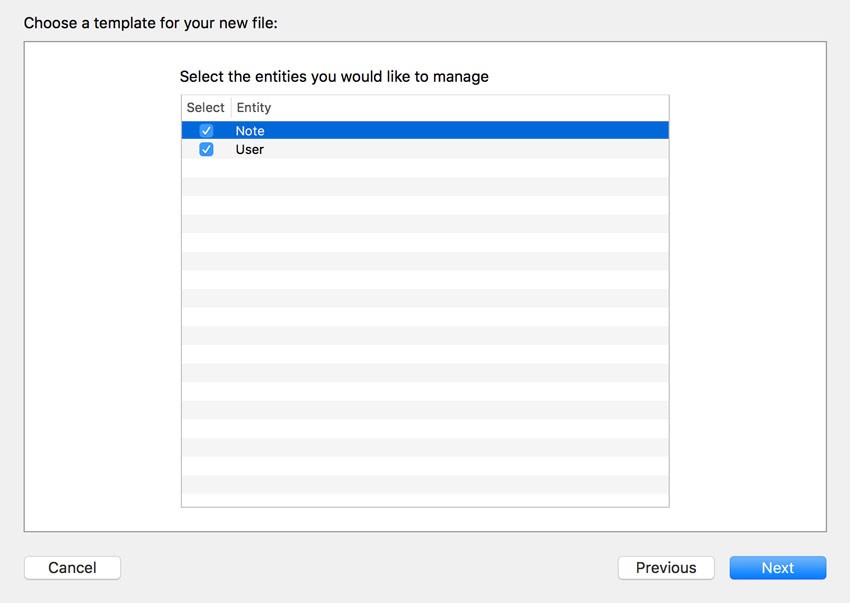Proceed with the Next button
Screen dimensions: 850x603
click(x=777, y=568)
